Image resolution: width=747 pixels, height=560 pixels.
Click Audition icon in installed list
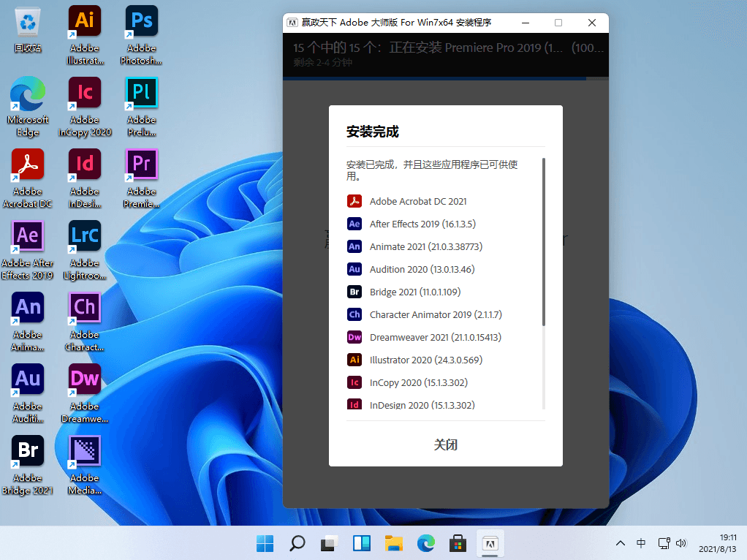tap(354, 269)
